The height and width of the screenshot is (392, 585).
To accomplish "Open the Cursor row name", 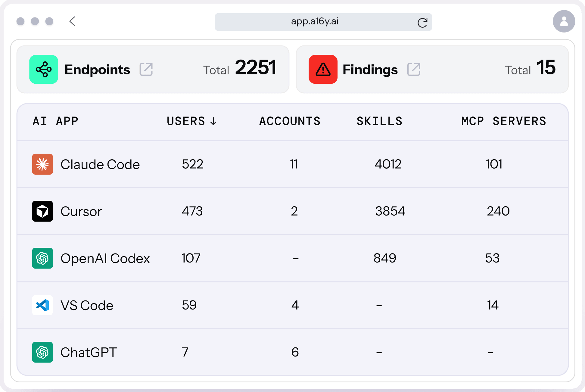I will click(x=81, y=211).
